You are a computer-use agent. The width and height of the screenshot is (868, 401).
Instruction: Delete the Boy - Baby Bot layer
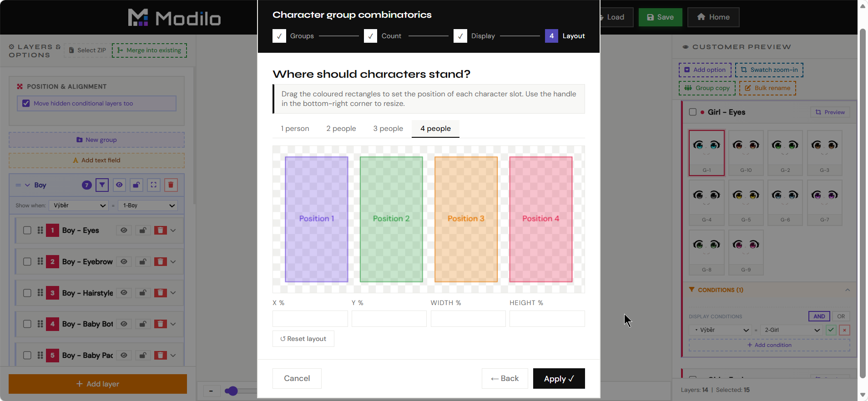(161, 324)
